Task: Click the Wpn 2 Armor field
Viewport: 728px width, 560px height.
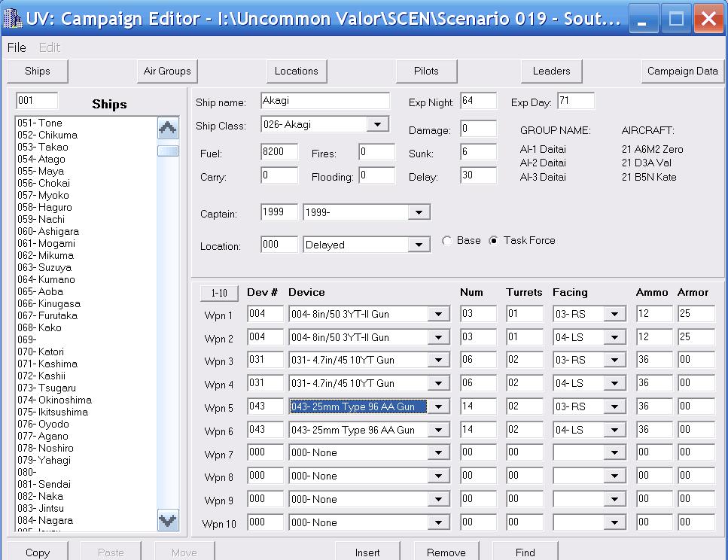Action: pyautogui.click(x=696, y=336)
